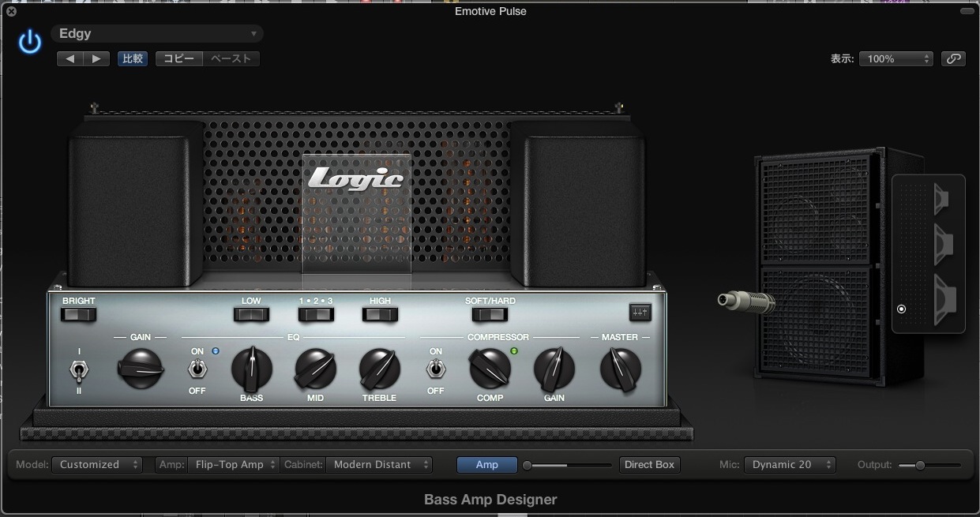Click the compressor GAIN knob
980x517 pixels.
point(554,369)
